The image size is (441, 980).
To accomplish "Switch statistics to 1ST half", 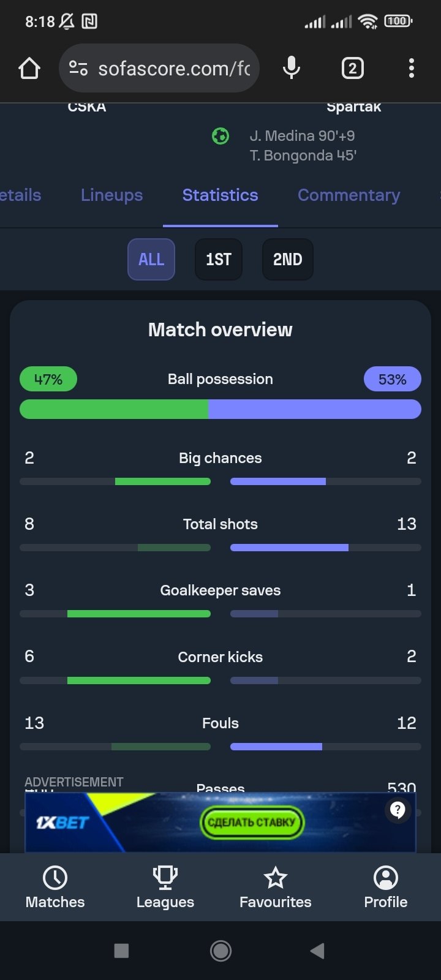I will click(219, 260).
